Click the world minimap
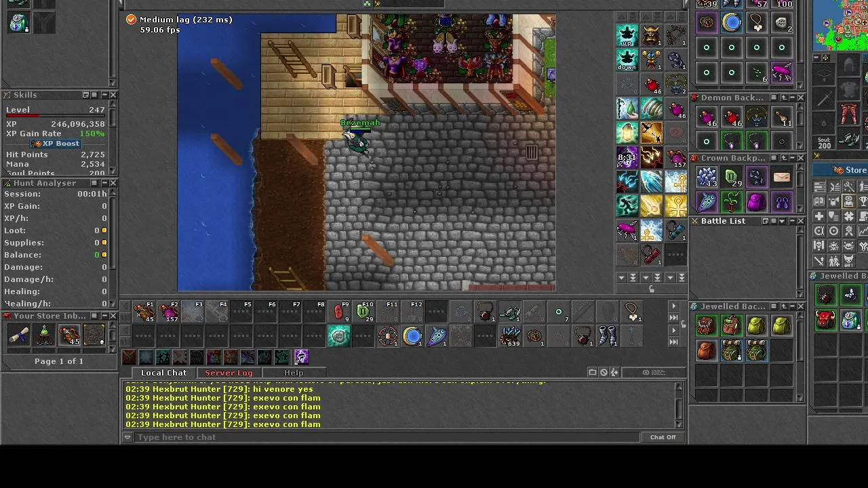The height and width of the screenshot is (488, 868). (x=841, y=25)
